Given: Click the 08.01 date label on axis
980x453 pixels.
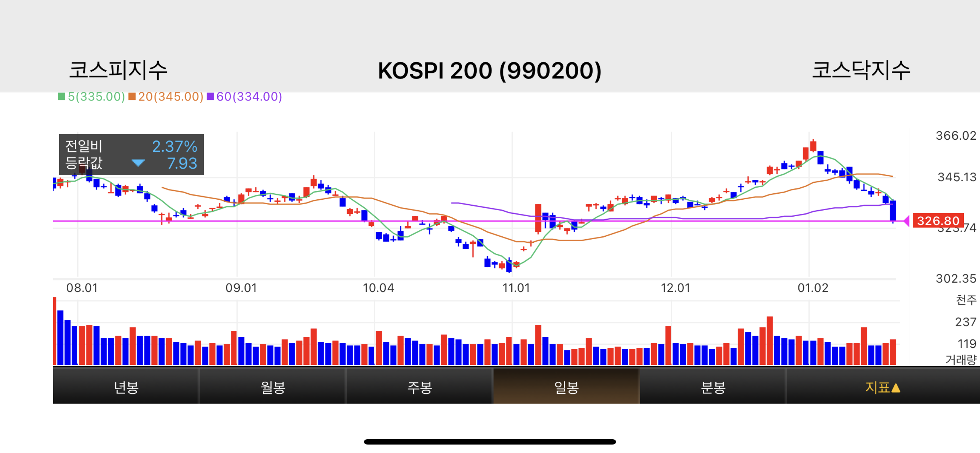Looking at the screenshot, I should coord(82,288).
